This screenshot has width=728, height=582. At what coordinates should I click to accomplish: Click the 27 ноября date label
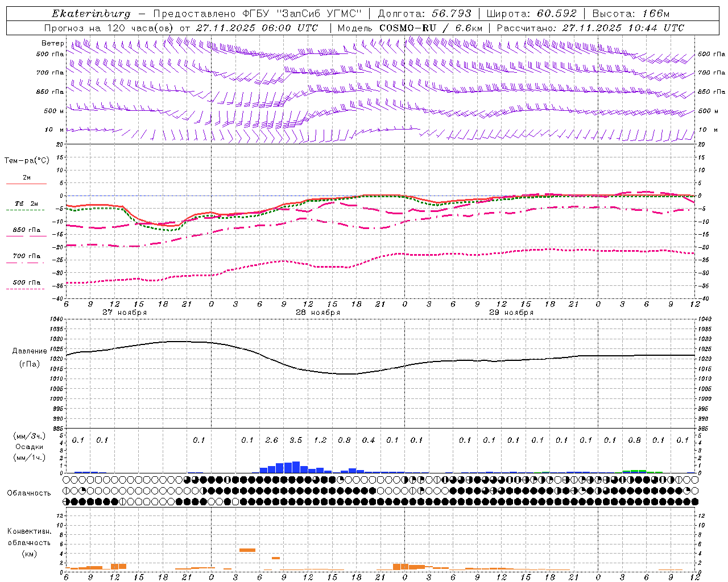pos(125,313)
